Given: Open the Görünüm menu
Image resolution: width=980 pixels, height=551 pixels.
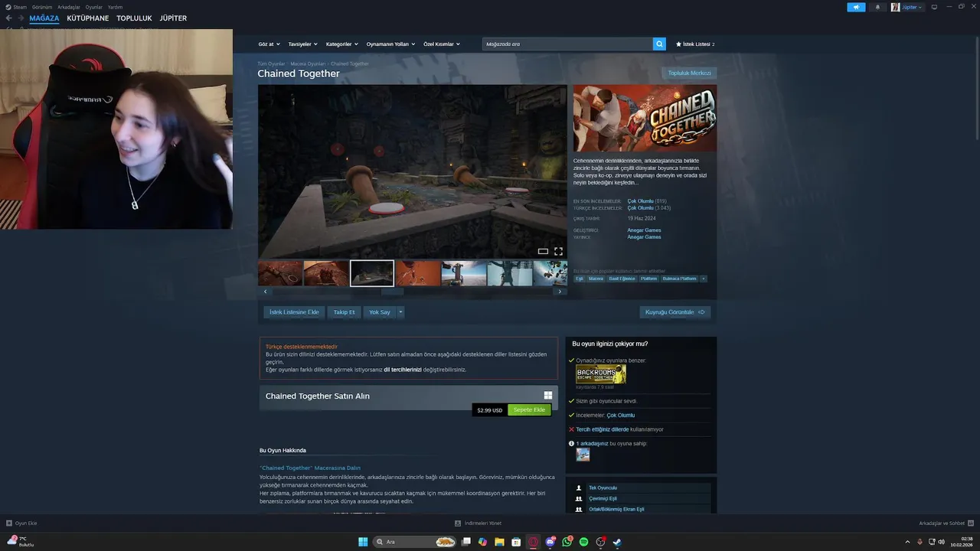Looking at the screenshot, I should pos(42,7).
